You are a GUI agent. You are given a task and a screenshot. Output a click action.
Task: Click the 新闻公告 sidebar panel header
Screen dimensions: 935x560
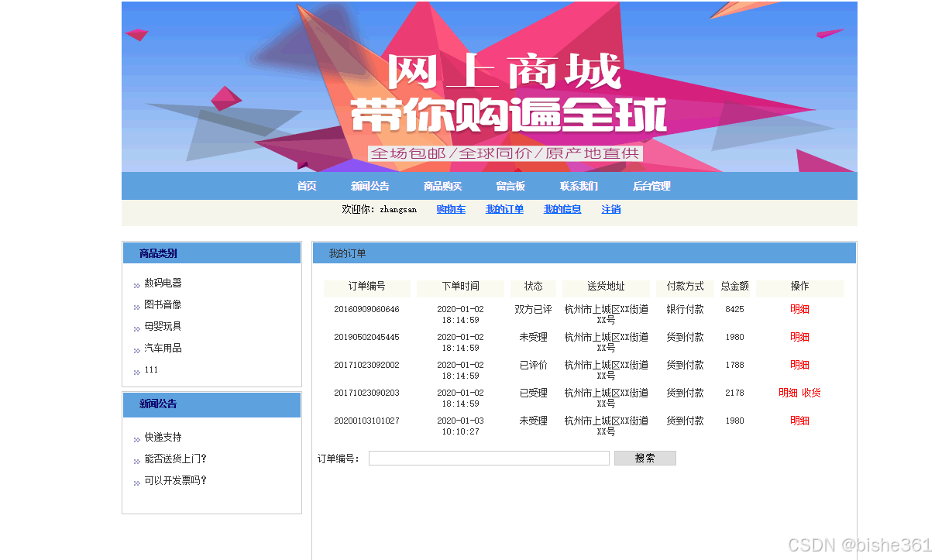point(211,404)
